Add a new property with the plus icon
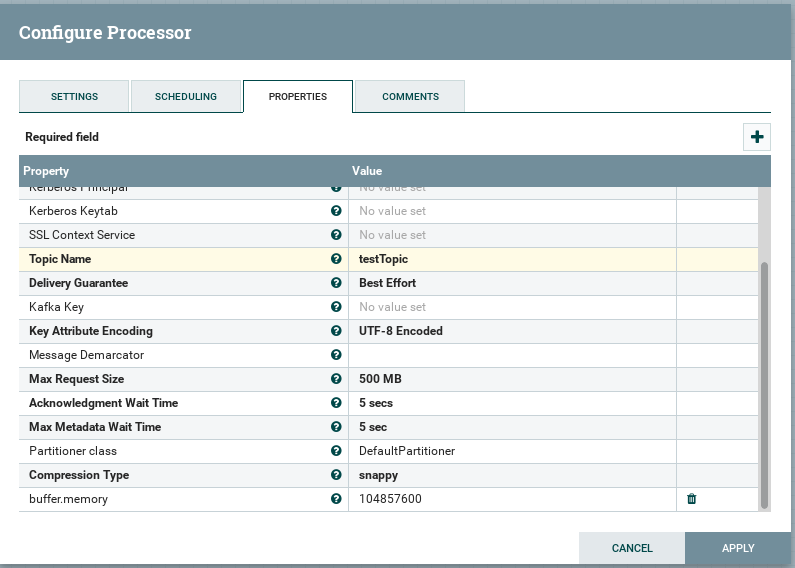Viewport: 795px width, 568px height. coord(756,137)
